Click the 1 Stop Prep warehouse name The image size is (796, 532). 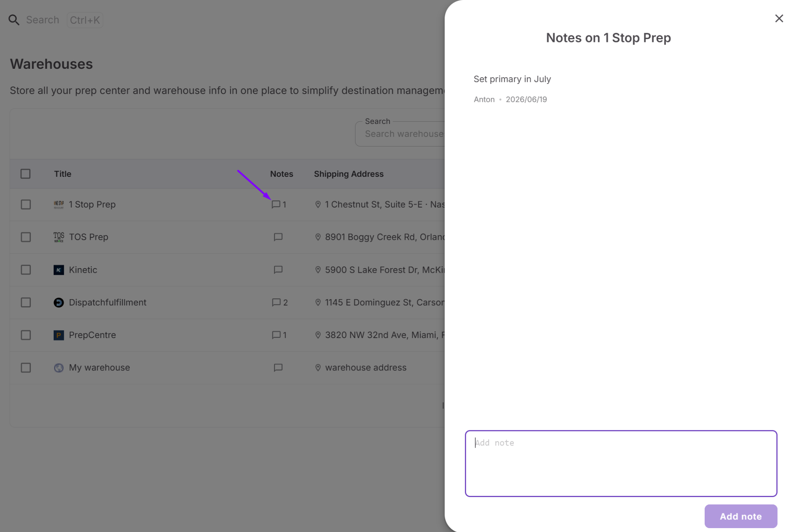tap(92, 204)
